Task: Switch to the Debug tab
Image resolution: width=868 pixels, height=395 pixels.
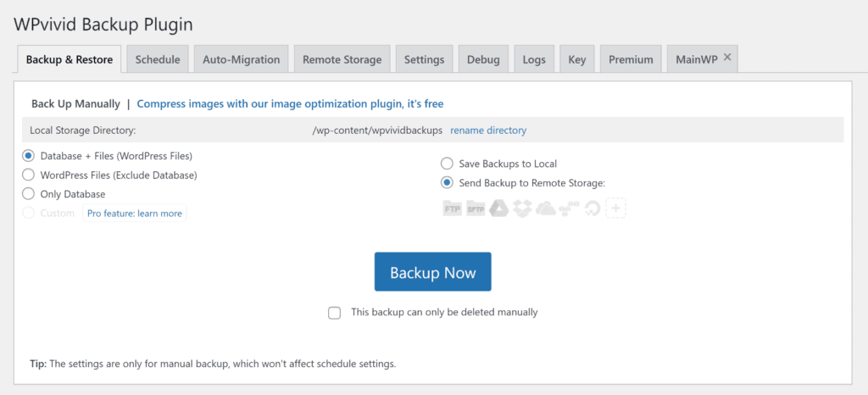Action: point(483,59)
